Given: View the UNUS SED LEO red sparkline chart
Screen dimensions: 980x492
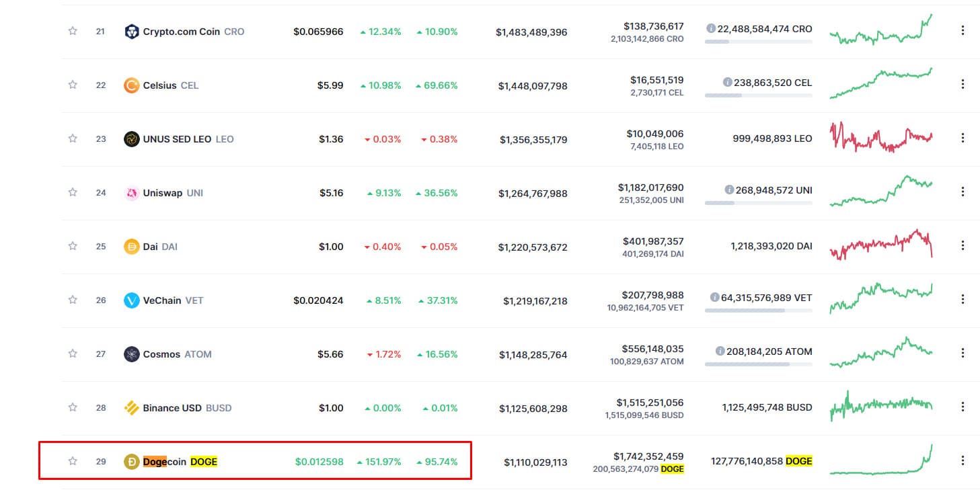Looking at the screenshot, I should (881, 137).
